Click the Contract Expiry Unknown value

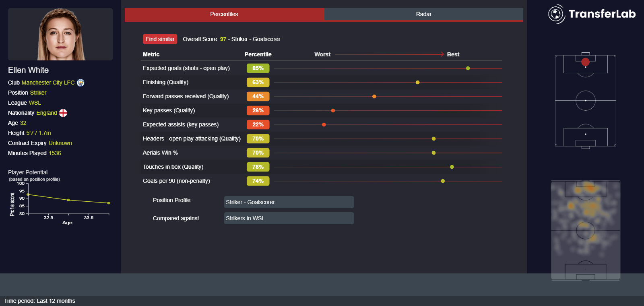point(60,143)
